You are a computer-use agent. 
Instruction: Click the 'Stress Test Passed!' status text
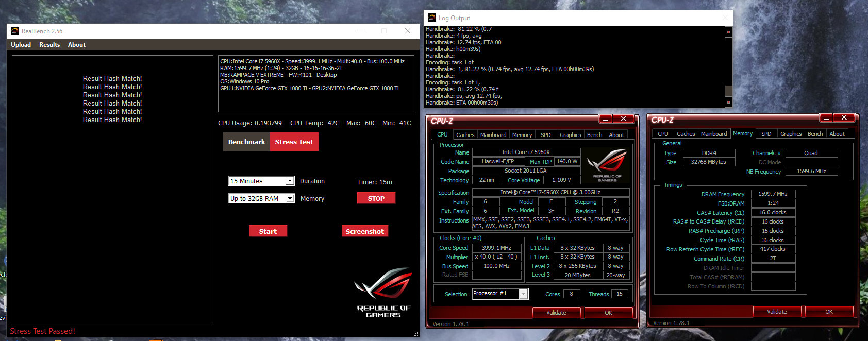[42, 331]
